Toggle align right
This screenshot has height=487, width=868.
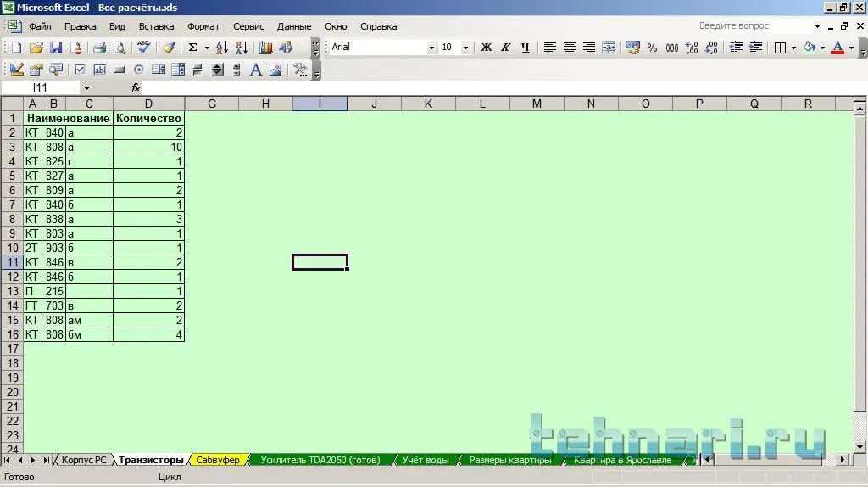[589, 48]
